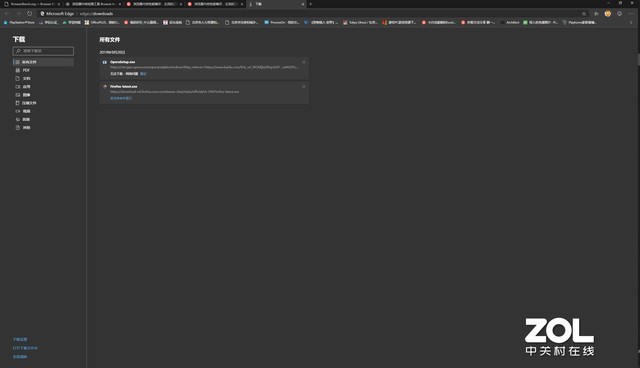This screenshot has height=368, width=640.
Task: Show Firefox latest.exe in folder
Action: (x=121, y=98)
